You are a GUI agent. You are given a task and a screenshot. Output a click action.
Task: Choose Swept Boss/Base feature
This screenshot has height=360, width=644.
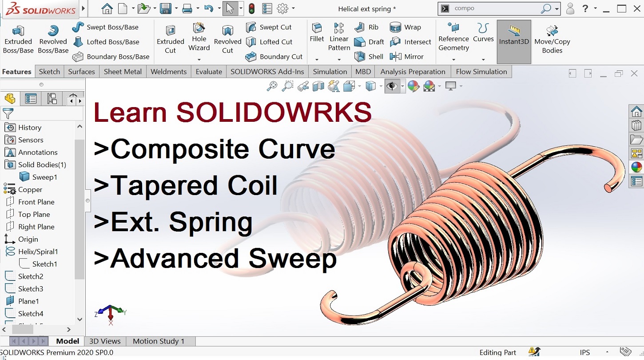106,27
